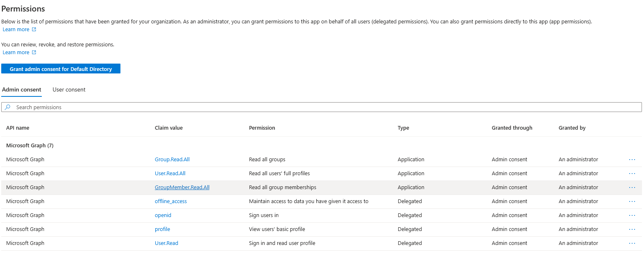
Task: Click Application type in User.Read.All row
Action: 411,174
